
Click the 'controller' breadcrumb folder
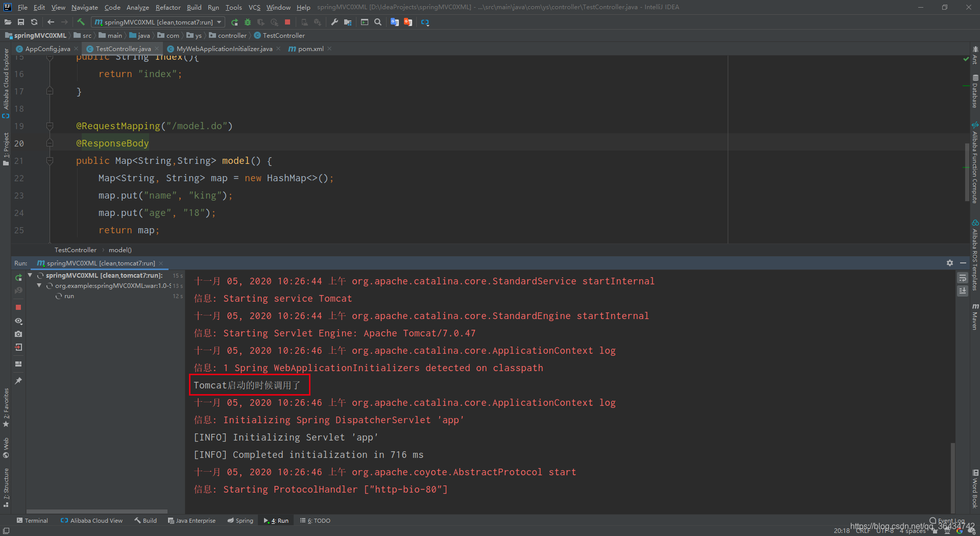[228, 35]
